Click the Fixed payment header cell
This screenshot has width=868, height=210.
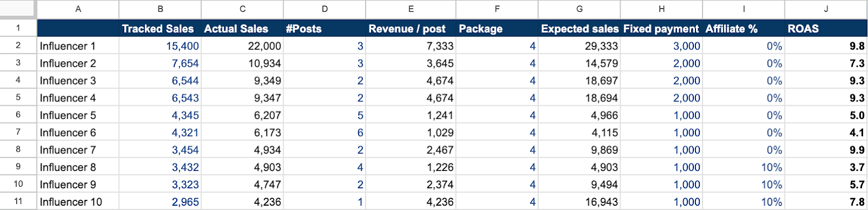tap(661, 29)
